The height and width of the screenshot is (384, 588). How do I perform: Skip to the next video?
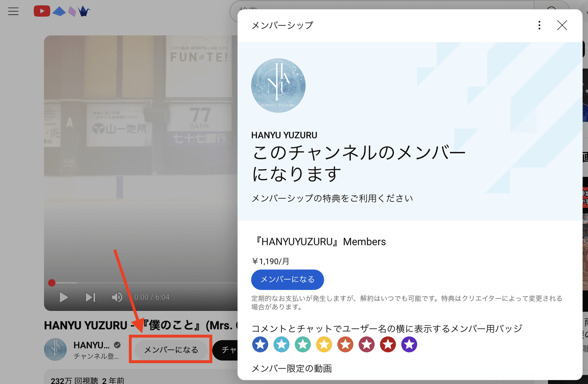coord(90,297)
